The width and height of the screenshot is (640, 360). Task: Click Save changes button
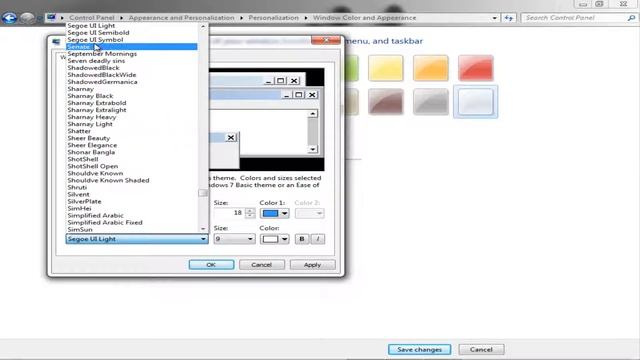pos(420,350)
